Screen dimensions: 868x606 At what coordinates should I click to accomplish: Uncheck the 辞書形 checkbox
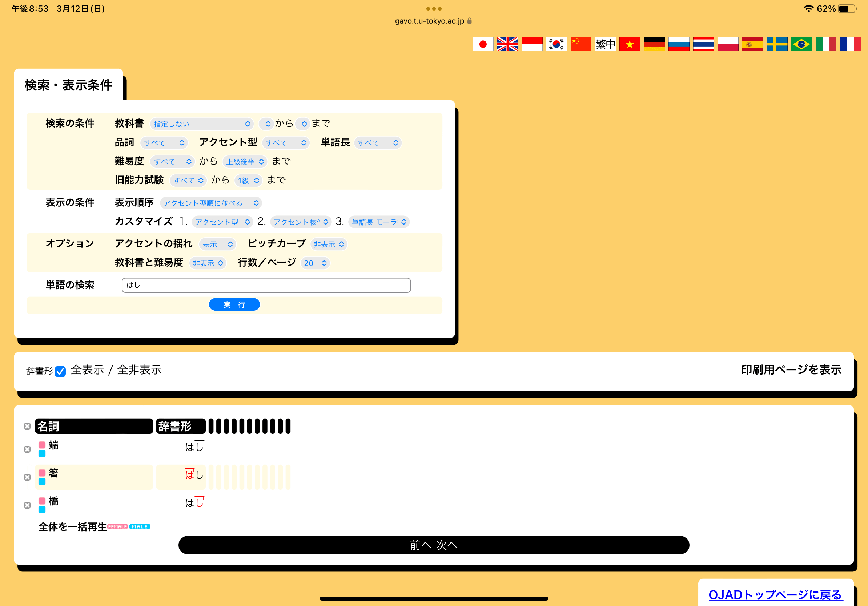(60, 372)
